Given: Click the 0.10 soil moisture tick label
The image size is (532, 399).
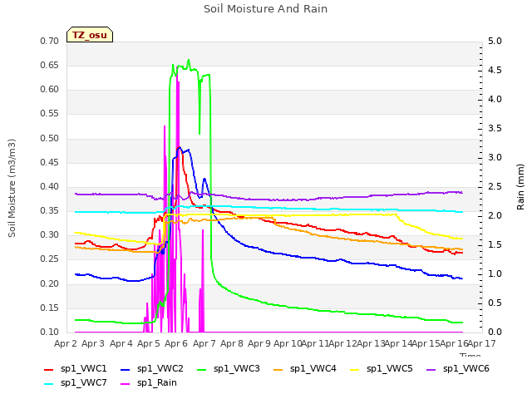Looking at the screenshot, I should point(50,332).
